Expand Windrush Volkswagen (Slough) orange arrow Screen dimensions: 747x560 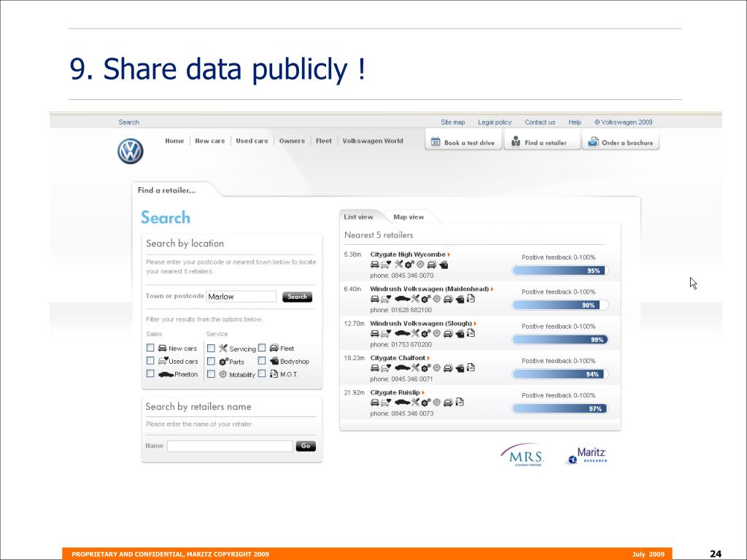[475, 324]
